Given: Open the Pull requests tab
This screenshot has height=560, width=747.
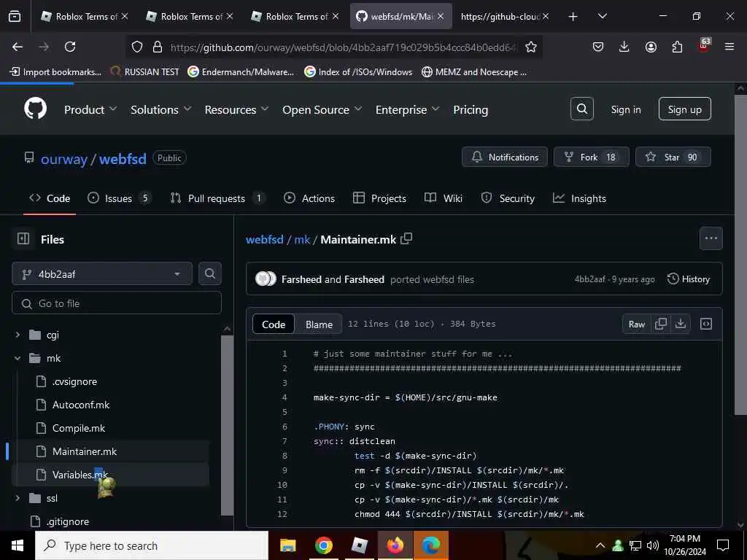Looking at the screenshot, I should pos(217,198).
